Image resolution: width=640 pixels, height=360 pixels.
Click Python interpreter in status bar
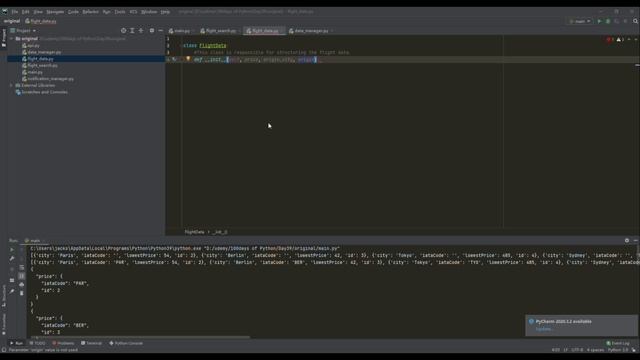pyautogui.click(x=618, y=350)
